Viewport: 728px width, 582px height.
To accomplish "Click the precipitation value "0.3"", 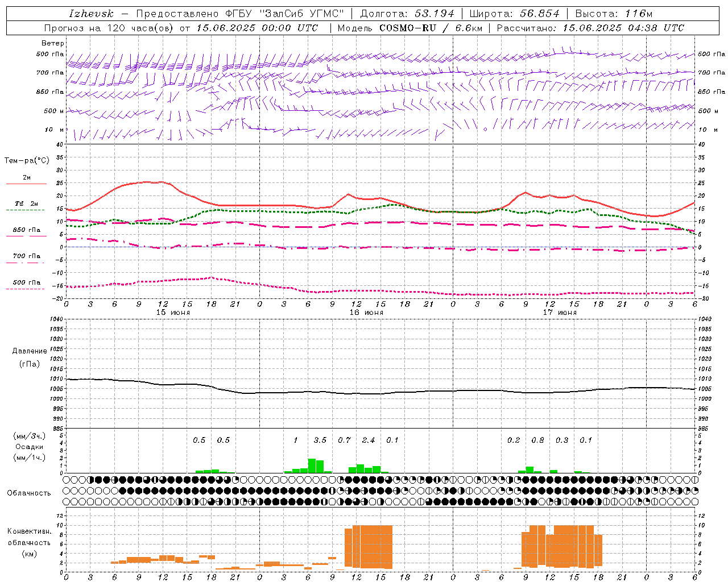I will pyautogui.click(x=562, y=440).
